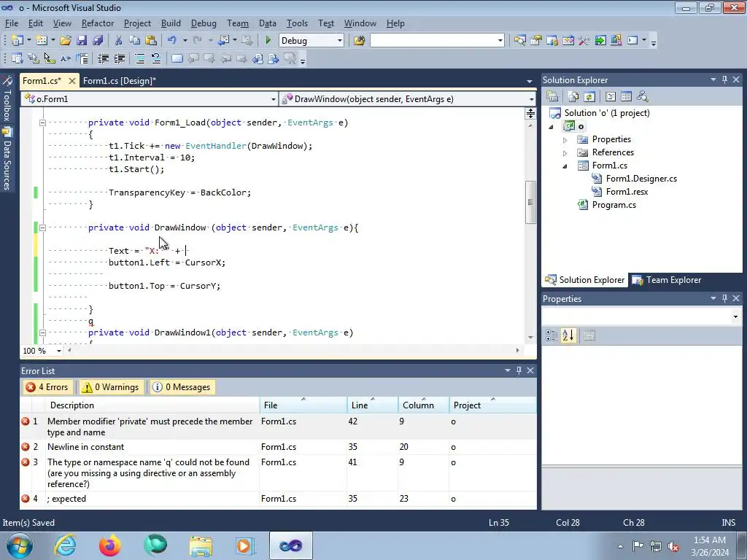Expand the Properties node in Solution Explorer
This screenshot has width=747, height=560.
coord(565,140)
